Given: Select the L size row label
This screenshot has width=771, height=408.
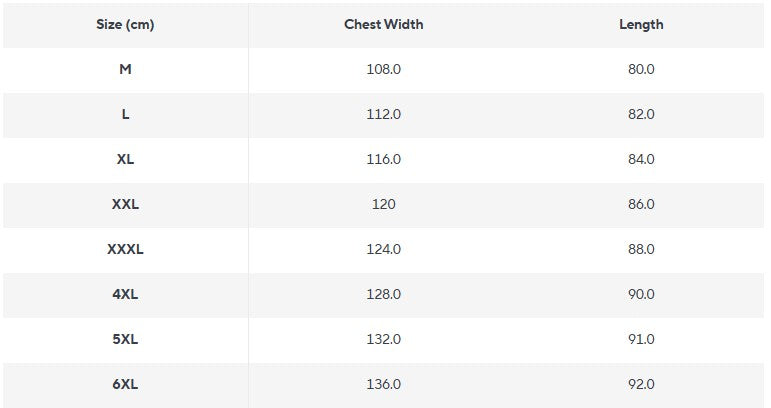Looking at the screenshot, I should (x=125, y=115).
